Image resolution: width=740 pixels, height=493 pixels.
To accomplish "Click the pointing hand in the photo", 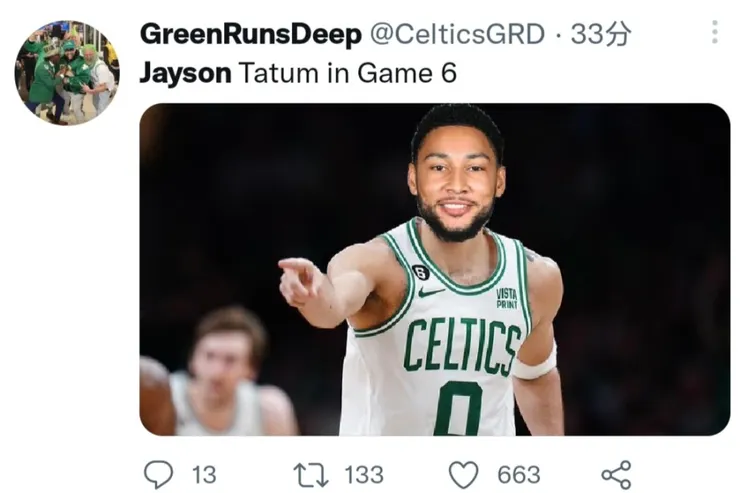I will (x=302, y=283).
